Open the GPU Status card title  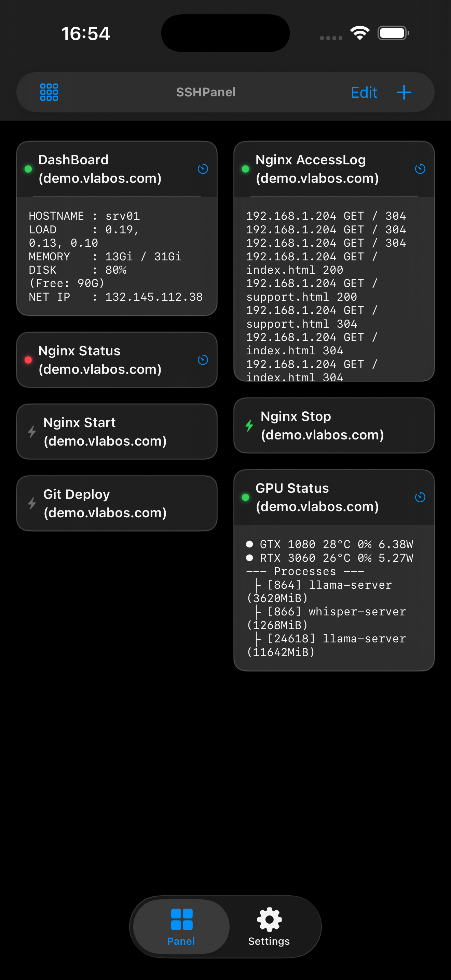point(317,497)
